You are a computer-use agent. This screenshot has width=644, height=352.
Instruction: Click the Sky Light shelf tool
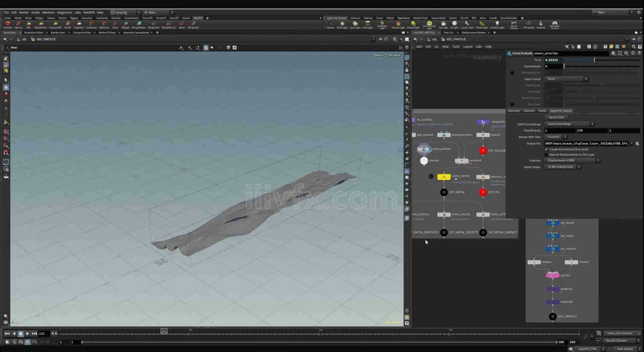click(x=443, y=25)
